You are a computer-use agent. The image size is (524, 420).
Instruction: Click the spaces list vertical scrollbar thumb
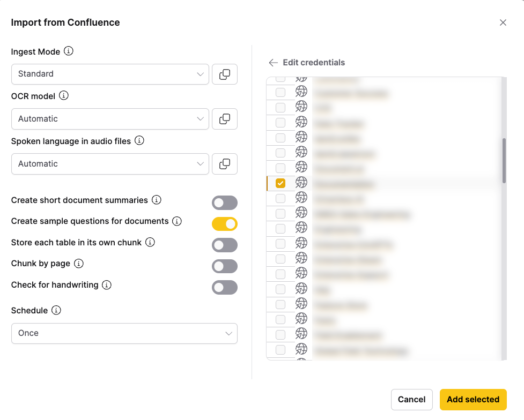[x=504, y=161]
